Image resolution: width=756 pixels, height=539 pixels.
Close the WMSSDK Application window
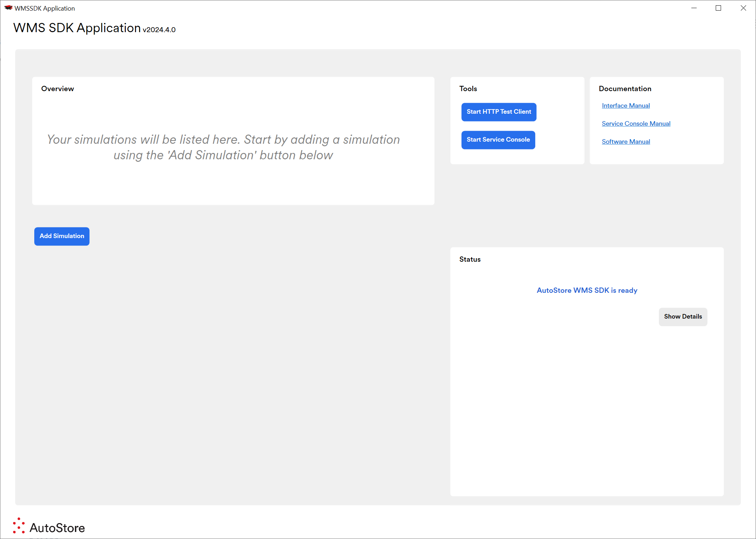743,8
